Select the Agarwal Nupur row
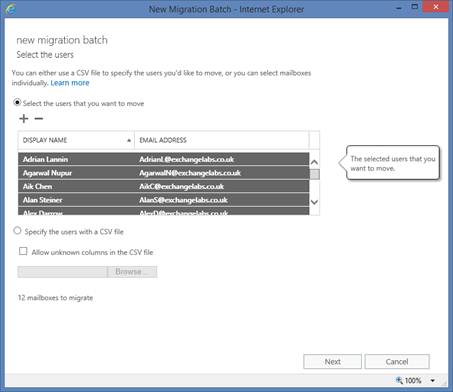Screen dimensions: 453x392 click(x=164, y=173)
